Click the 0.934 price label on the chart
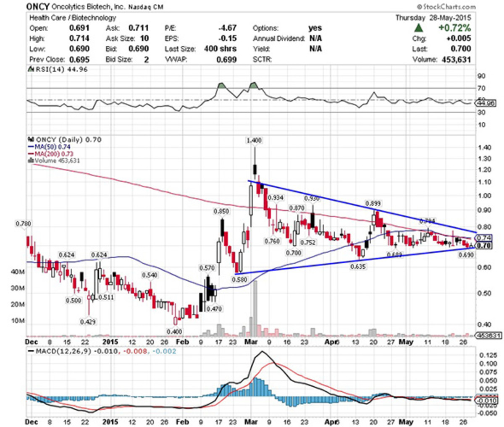The image size is (504, 427). coord(275,197)
